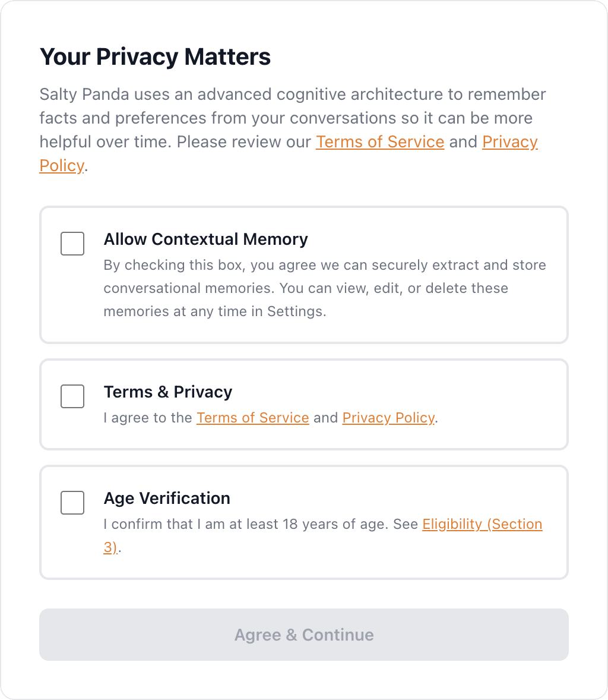Viewport: 608px width, 700px height.
Task: Open the Terms of Service link in the intro
Action: 380,142
